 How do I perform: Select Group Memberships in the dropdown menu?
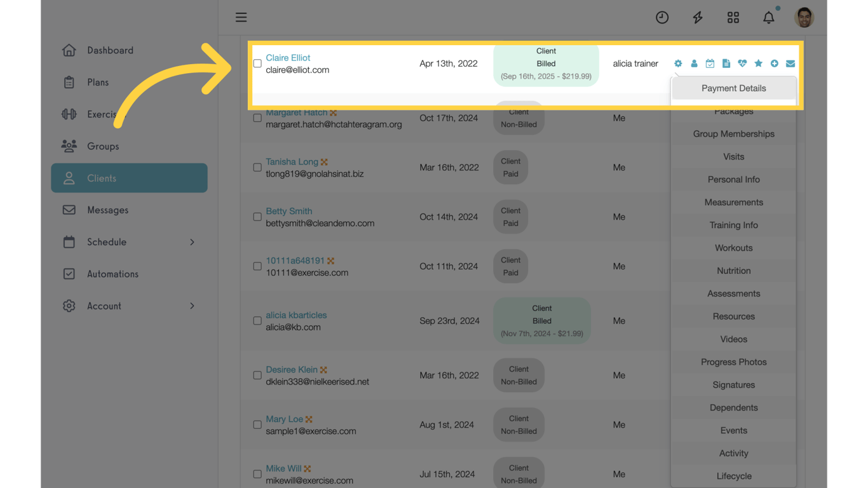pyautogui.click(x=733, y=133)
